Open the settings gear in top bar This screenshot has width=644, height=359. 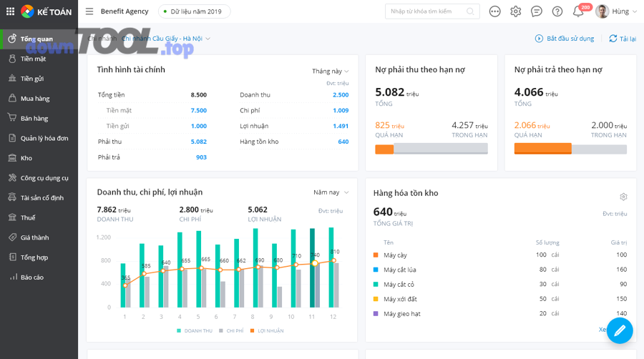click(x=516, y=11)
